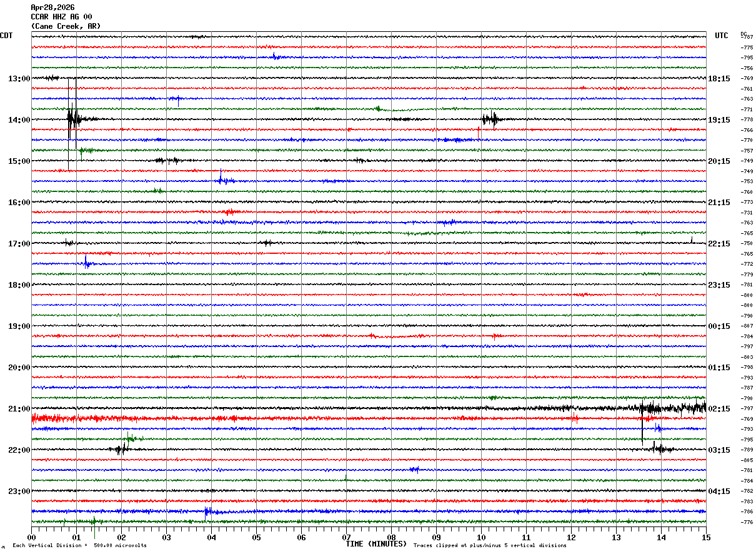This screenshot has height=554, width=756.
Task: Select the 23:00 CDT time label
Action: tap(19, 491)
